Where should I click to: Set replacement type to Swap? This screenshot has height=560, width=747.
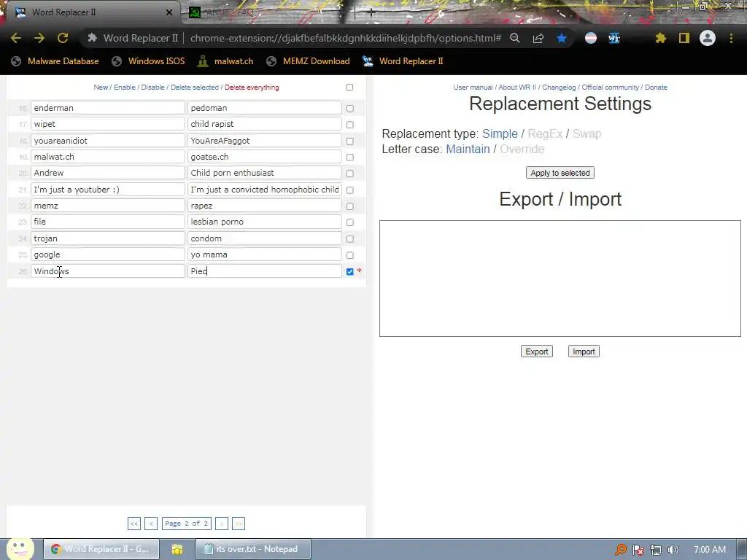click(587, 134)
